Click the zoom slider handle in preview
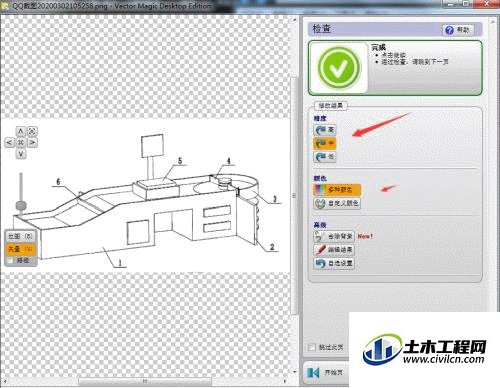Viewport: 500px width, 388px height. (21, 205)
